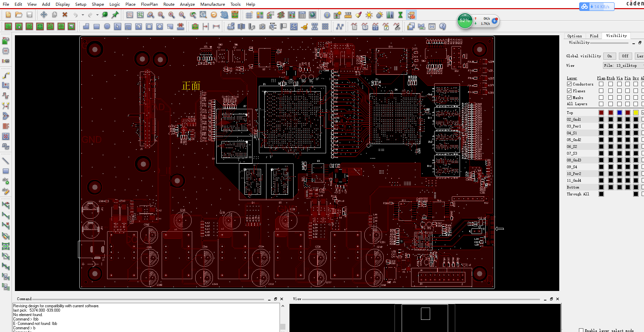The width and height of the screenshot is (644, 332).
Task: Click the green pushpin icon
Action: pos(115,15)
